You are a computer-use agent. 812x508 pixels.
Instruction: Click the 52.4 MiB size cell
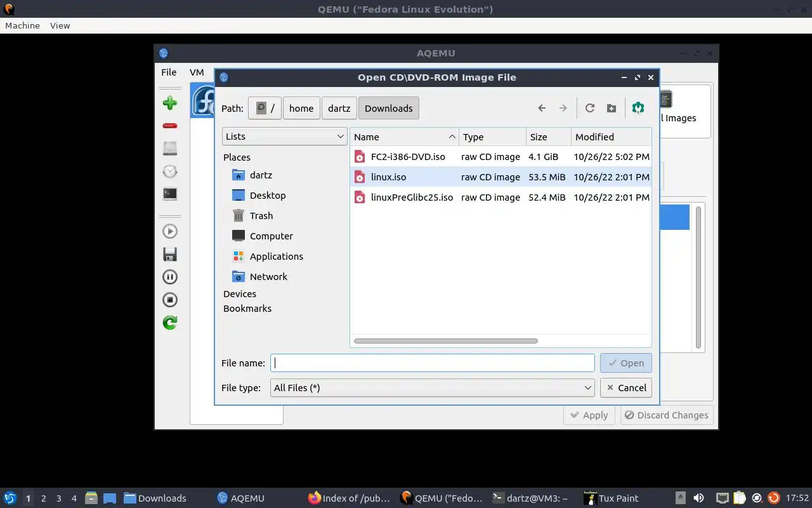pyautogui.click(x=547, y=197)
